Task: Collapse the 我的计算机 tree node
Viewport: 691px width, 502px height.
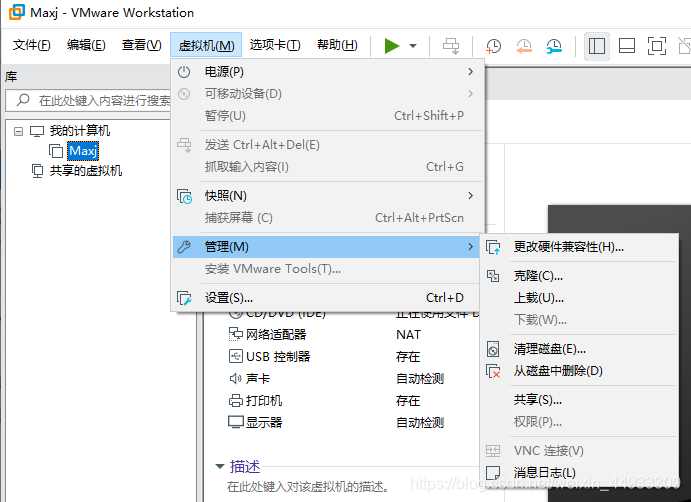Action: click(18, 131)
